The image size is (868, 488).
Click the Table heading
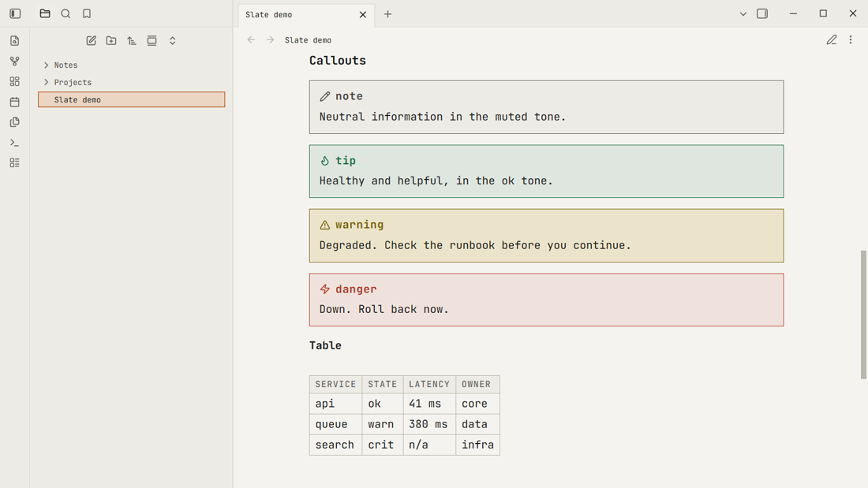[325, 346]
